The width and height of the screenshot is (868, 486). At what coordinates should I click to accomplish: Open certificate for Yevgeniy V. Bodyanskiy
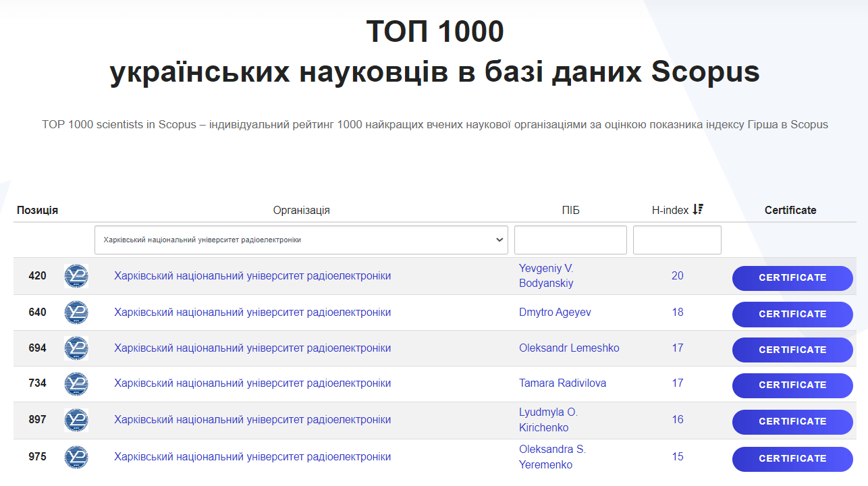(792, 278)
